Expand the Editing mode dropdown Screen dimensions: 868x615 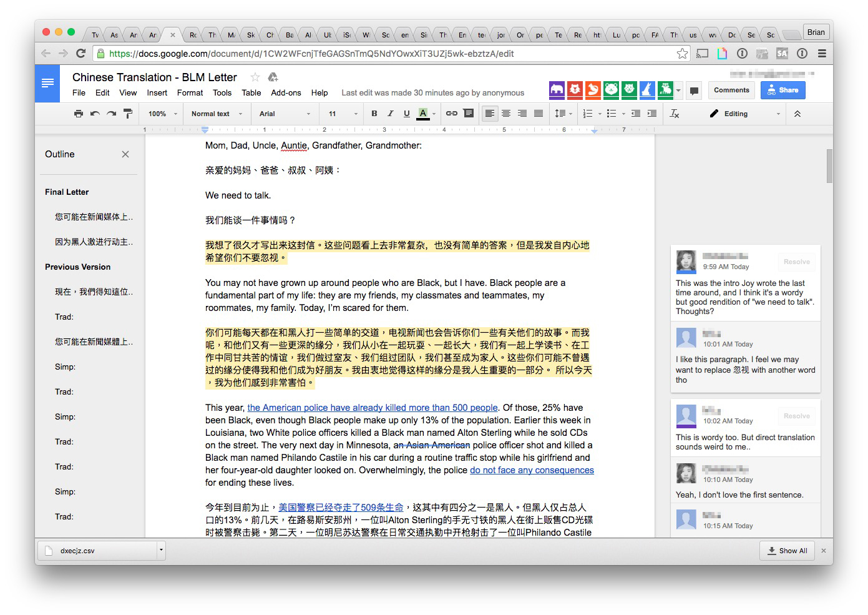tap(746, 114)
